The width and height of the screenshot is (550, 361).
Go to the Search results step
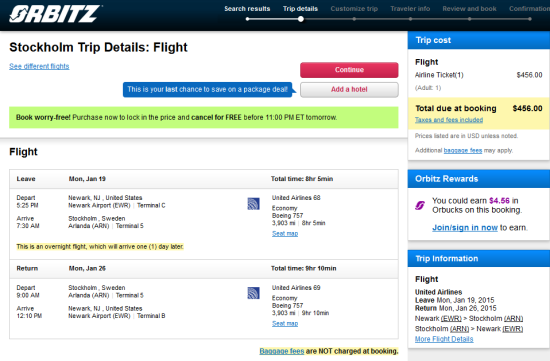[247, 9]
